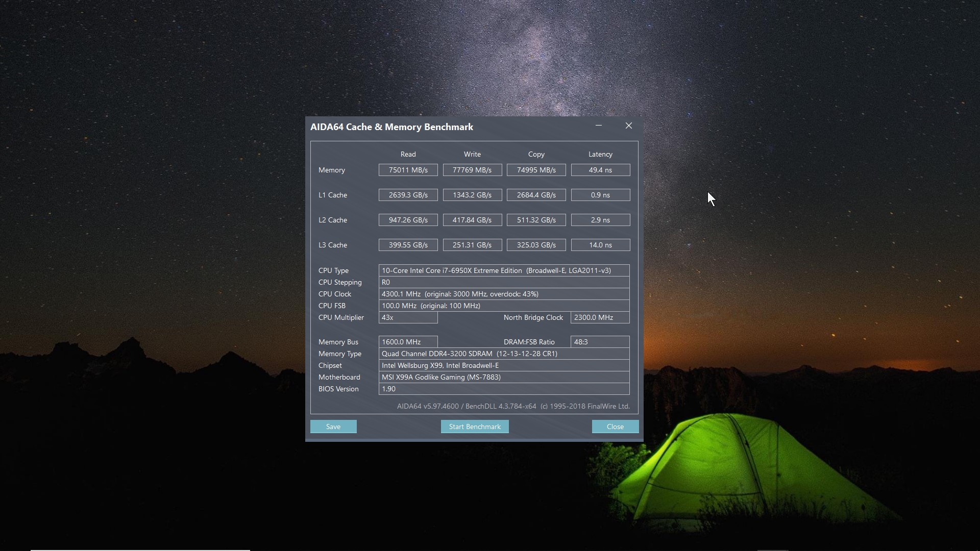980x551 pixels.
Task: Select L1 Cache Latency 0.9 ns
Action: (600, 195)
